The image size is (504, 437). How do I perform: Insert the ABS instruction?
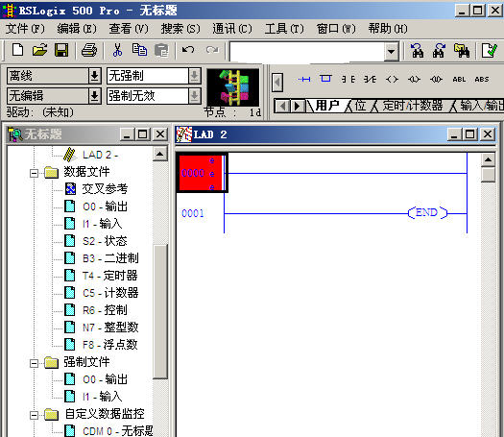point(482,80)
